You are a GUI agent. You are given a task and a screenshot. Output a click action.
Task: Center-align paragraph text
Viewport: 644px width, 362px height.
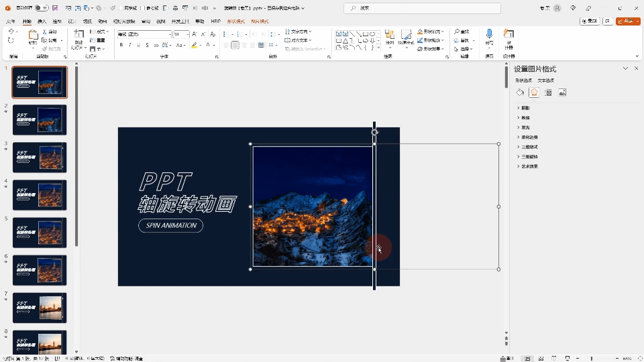click(x=235, y=45)
